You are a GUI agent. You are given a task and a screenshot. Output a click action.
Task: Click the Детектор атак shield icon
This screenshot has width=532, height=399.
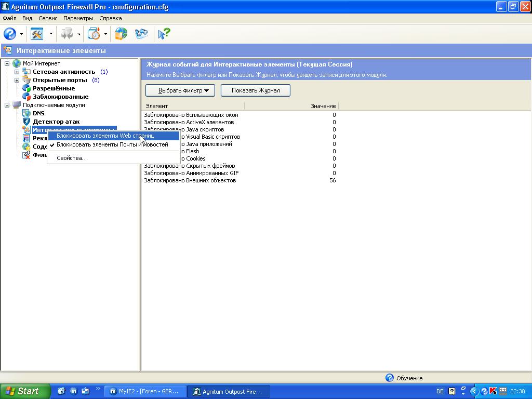pyautogui.click(x=26, y=122)
